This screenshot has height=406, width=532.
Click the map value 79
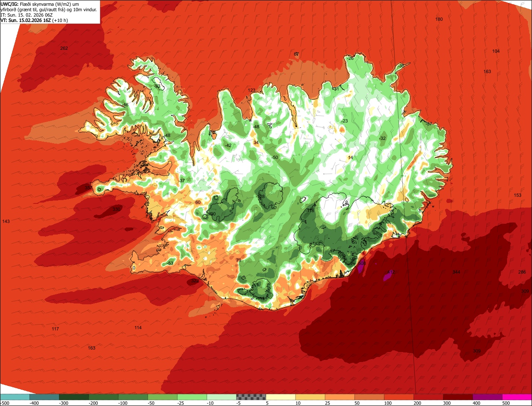click(239, 260)
